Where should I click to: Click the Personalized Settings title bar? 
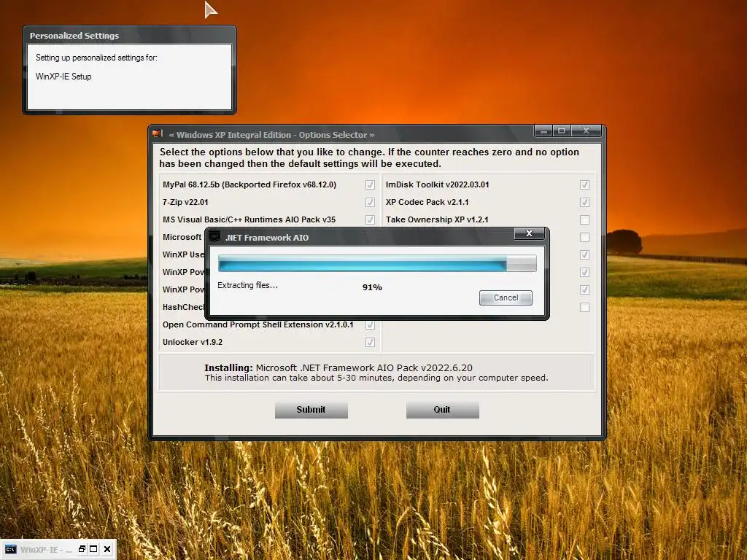(x=129, y=35)
